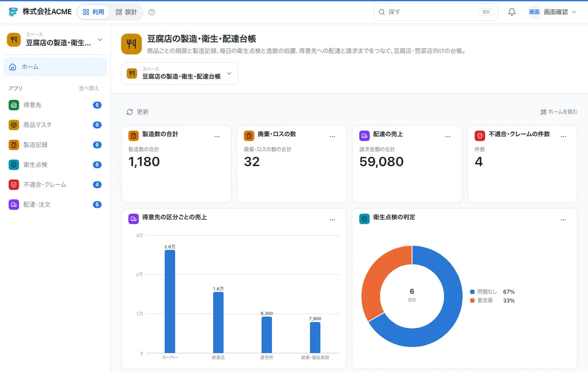
Task: Click the 不適合・クレームの件数 card icon
Action: (480, 136)
